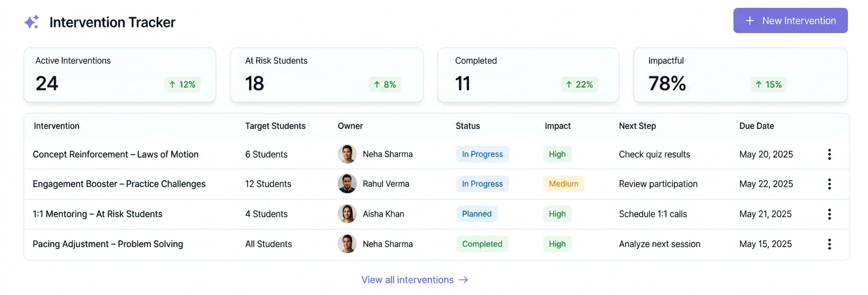Click the sparkle logo beside Intervention Tracker
Image resolution: width=868 pixels, height=295 pixels.
pyautogui.click(x=32, y=22)
